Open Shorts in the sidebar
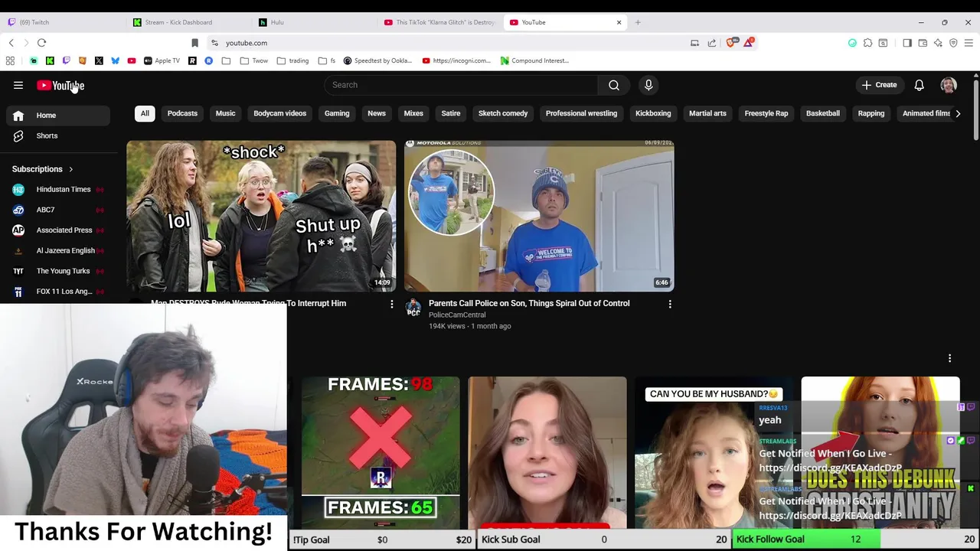Screen dimensions: 980x551 [57, 135]
